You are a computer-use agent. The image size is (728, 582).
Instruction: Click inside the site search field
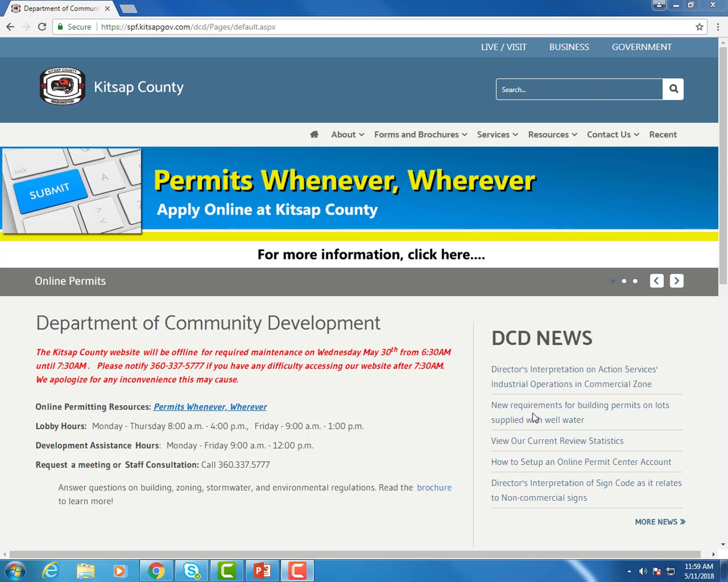579,89
